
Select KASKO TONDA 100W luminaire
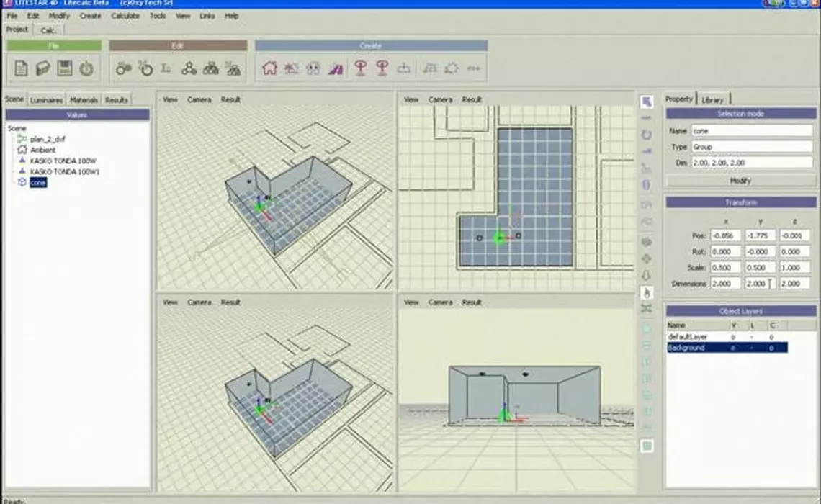(63, 161)
